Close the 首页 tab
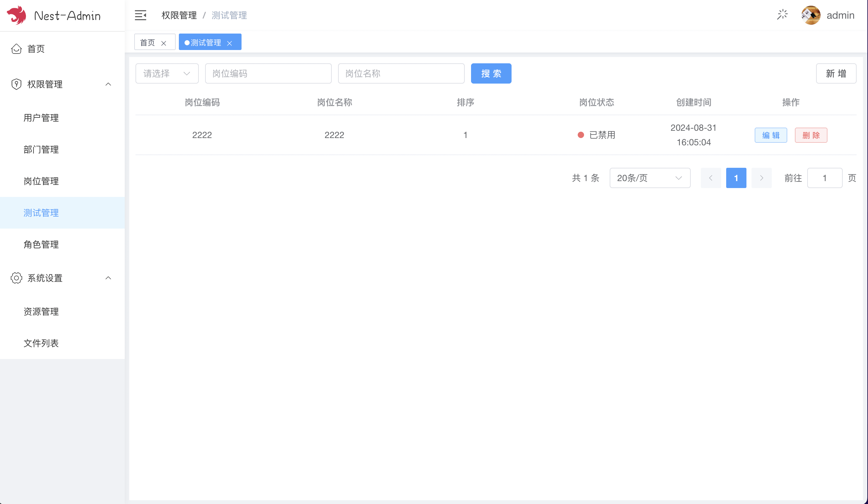 click(164, 43)
